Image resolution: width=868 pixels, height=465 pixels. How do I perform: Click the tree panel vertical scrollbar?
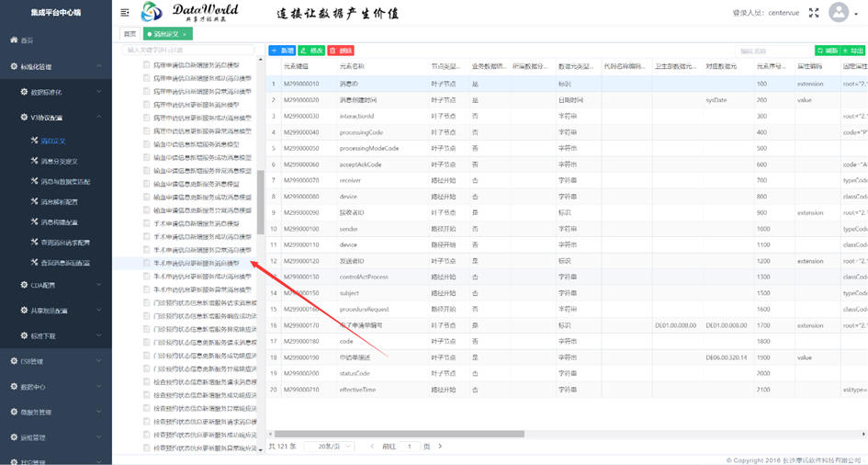coord(260,202)
